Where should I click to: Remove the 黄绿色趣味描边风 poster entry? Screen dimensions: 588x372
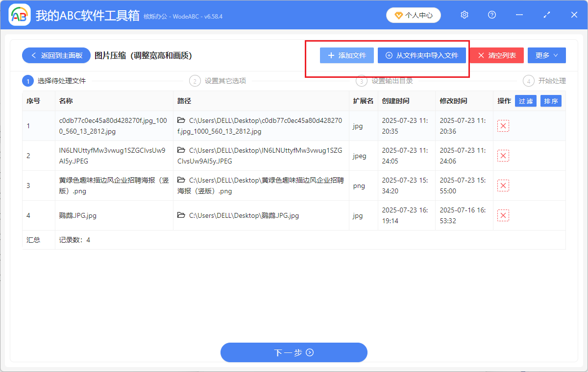(x=503, y=186)
